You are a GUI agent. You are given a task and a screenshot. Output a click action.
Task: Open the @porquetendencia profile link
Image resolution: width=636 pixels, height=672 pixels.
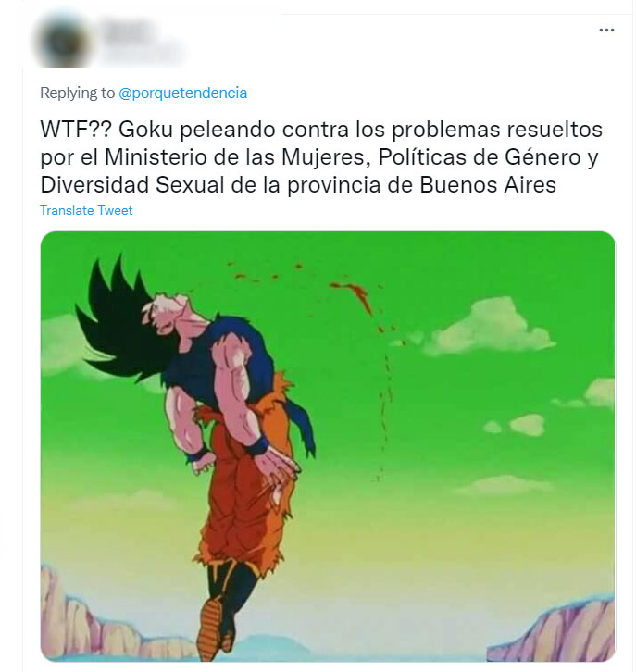click(182, 93)
